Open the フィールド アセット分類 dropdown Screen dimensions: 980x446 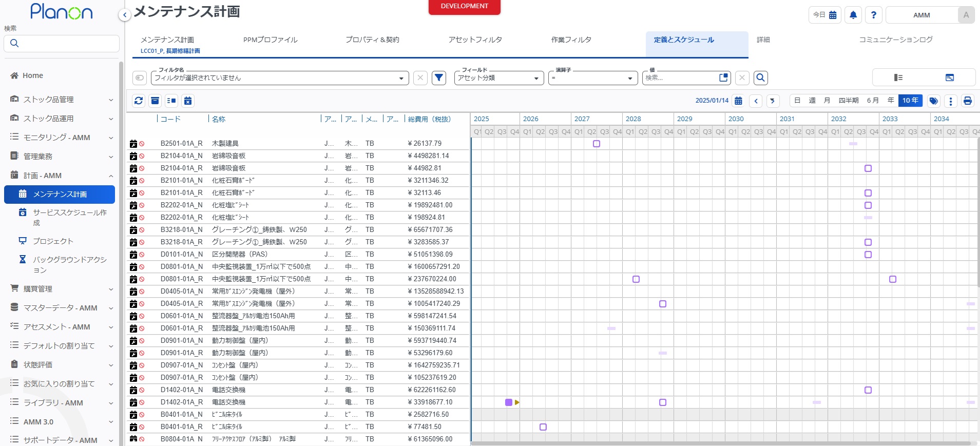click(x=499, y=78)
